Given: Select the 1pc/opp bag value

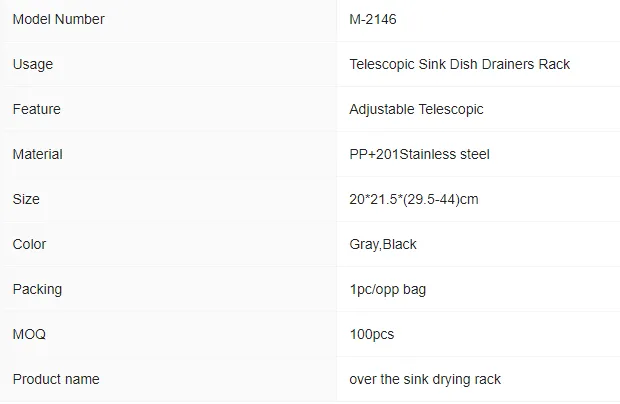Looking at the screenshot, I should point(388,290).
